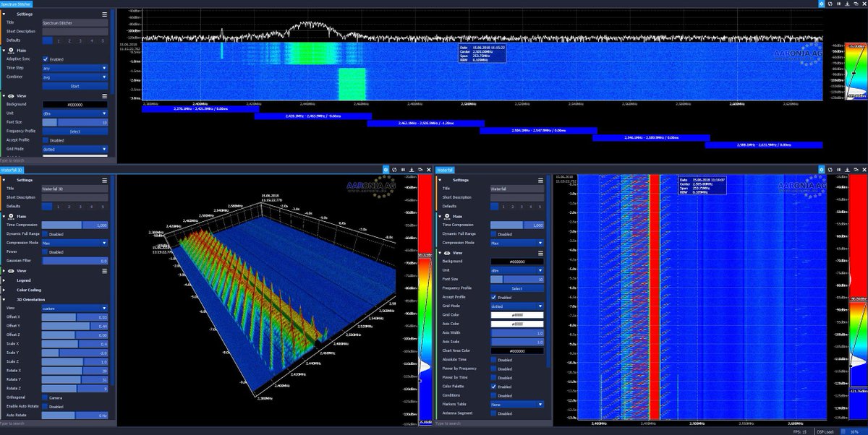Screen dimensions: 868x435
Task: Open settings gear in Waterfall 3D title bar
Action: [x=386, y=169]
